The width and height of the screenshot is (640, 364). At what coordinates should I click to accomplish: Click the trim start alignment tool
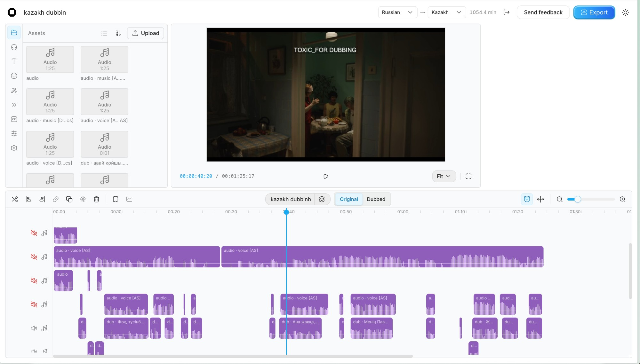pos(28,199)
